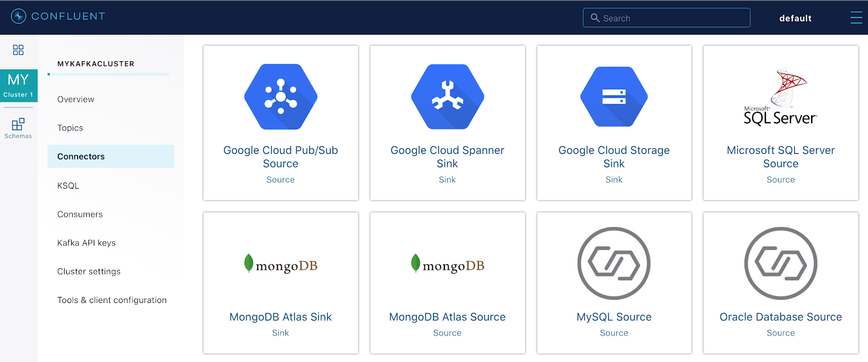Viewport: 868px width, 362px height.
Task: Open the environments grid icon in sidebar
Action: point(18,50)
